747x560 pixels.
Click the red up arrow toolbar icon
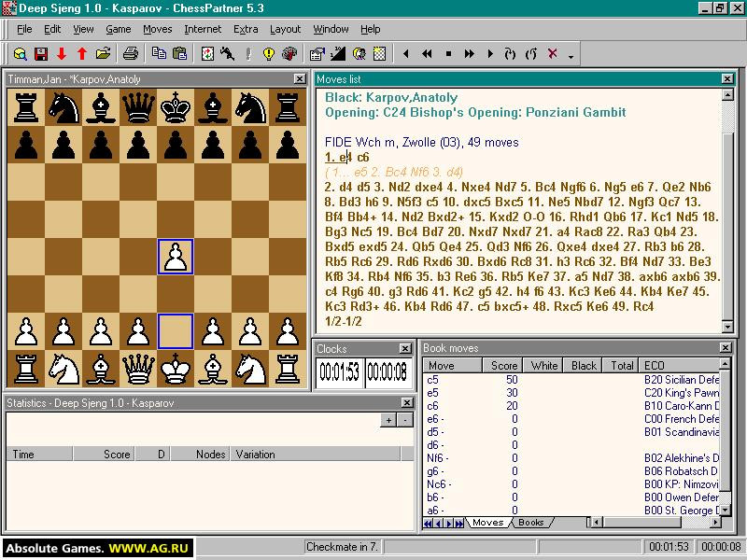click(x=82, y=54)
